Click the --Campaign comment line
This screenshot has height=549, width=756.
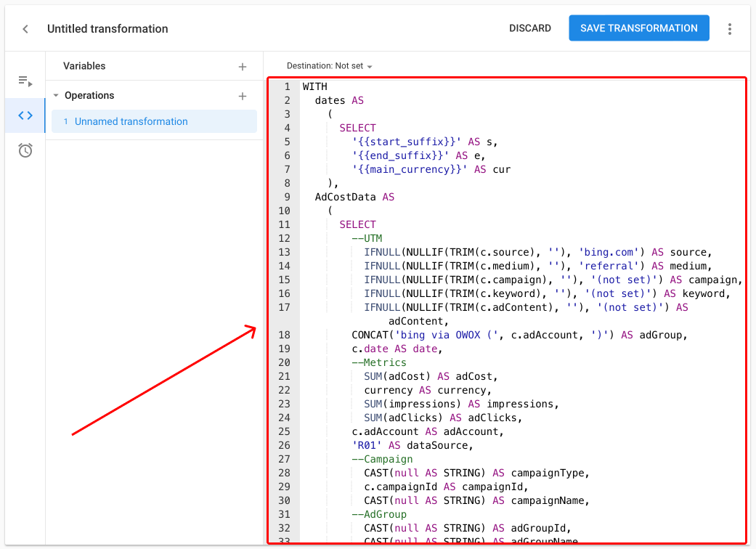coord(382,460)
